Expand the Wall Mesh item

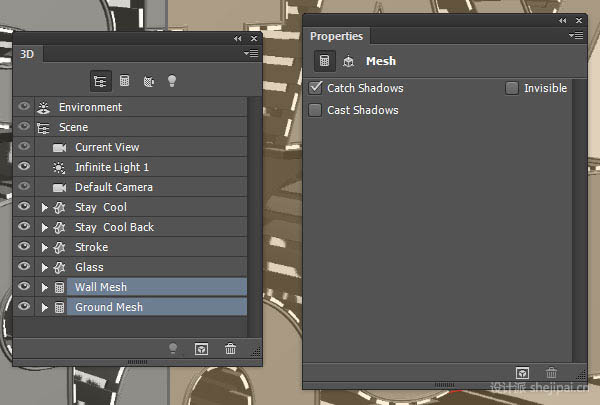pos(44,287)
